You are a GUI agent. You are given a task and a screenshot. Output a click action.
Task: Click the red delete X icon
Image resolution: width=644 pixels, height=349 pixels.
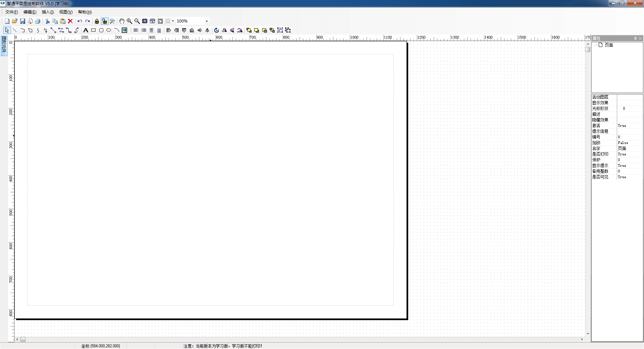pyautogui.click(x=70, y=21)
